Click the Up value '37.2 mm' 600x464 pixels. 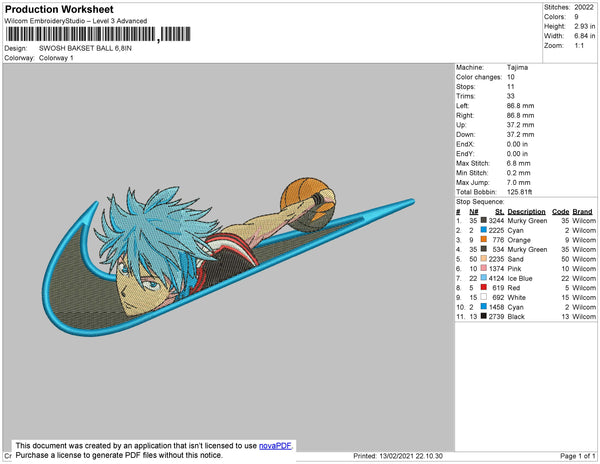[x=520, y=125]
